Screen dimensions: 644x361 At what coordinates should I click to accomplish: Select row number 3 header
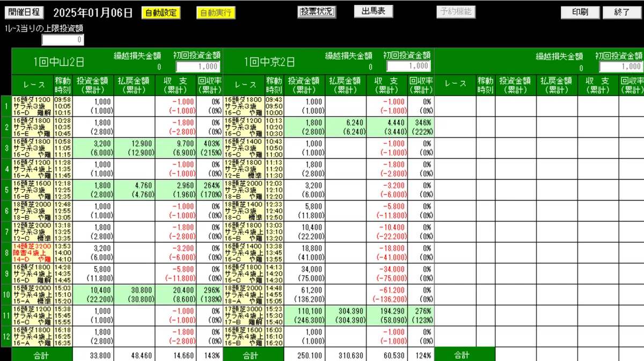pyautogui.click(x=6, y=148)
